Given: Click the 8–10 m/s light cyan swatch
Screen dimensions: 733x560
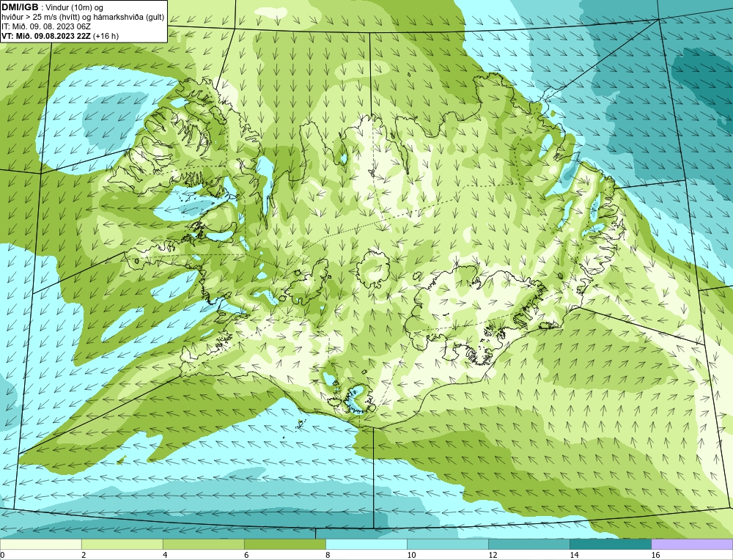Looking at the screenshot, I should click(366, 544).
